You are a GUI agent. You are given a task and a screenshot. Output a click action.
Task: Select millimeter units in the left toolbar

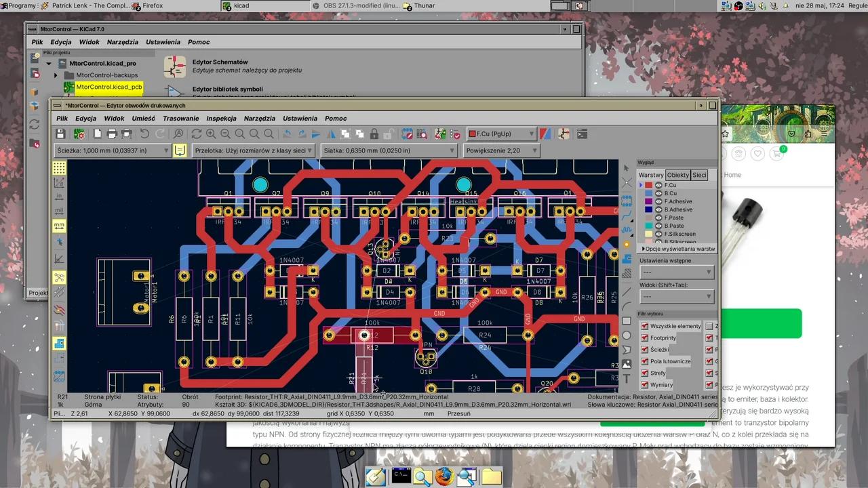click(x=60, y=224)
